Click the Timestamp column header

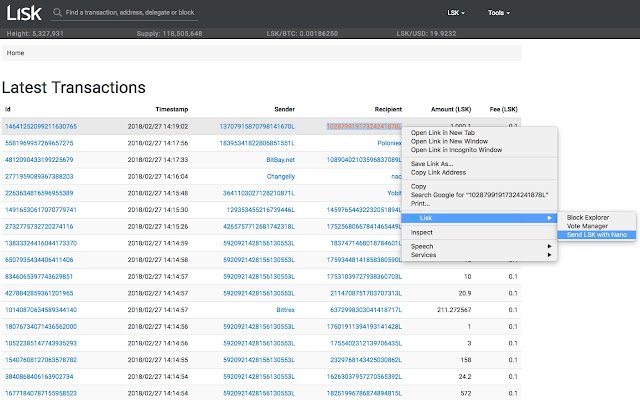pos(172,109)
